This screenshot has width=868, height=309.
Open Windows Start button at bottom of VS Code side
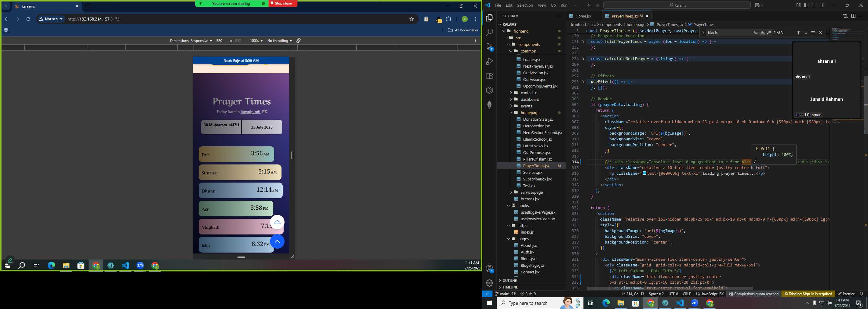tap(489, 303)
